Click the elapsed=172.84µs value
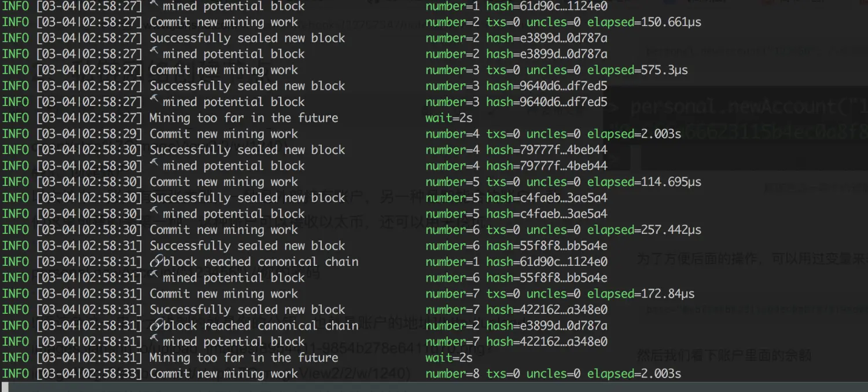 click(641, 294)
